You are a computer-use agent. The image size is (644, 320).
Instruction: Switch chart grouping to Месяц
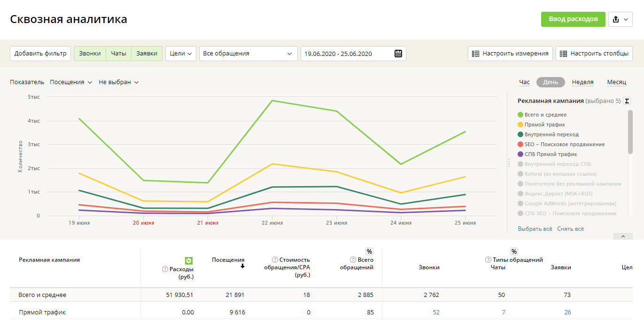coord(616,82)
